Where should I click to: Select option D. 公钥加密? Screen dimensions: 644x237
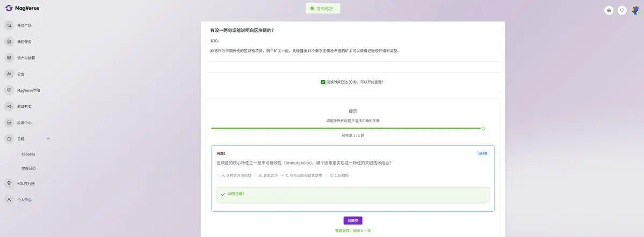(336, 175)
